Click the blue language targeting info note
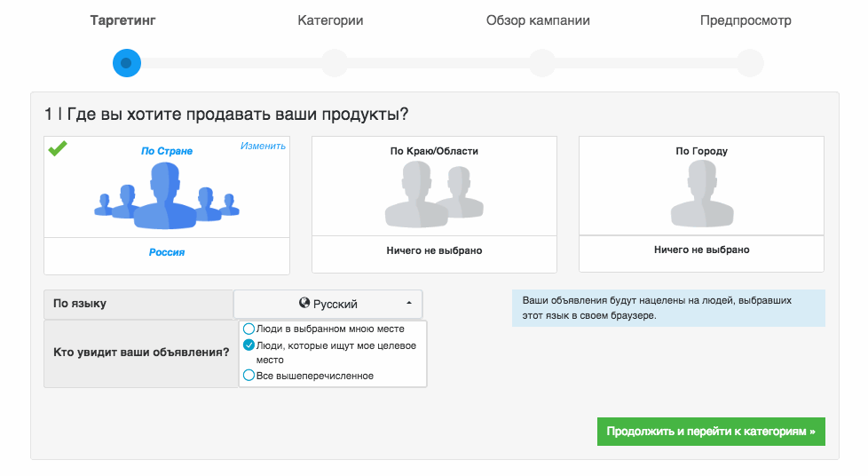Viewport: 868px width, 476px height. coord(668,308)
